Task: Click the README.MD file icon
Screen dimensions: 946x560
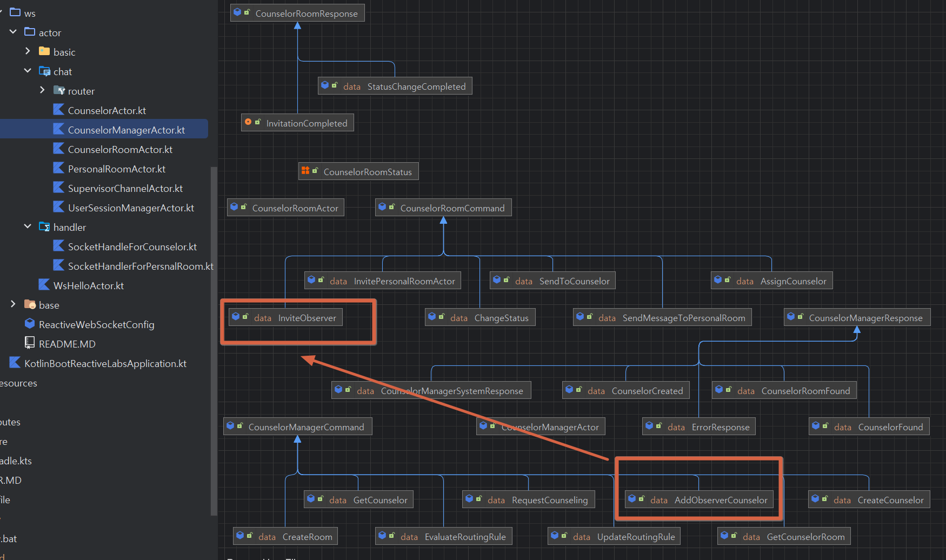Action: point(30,344)
